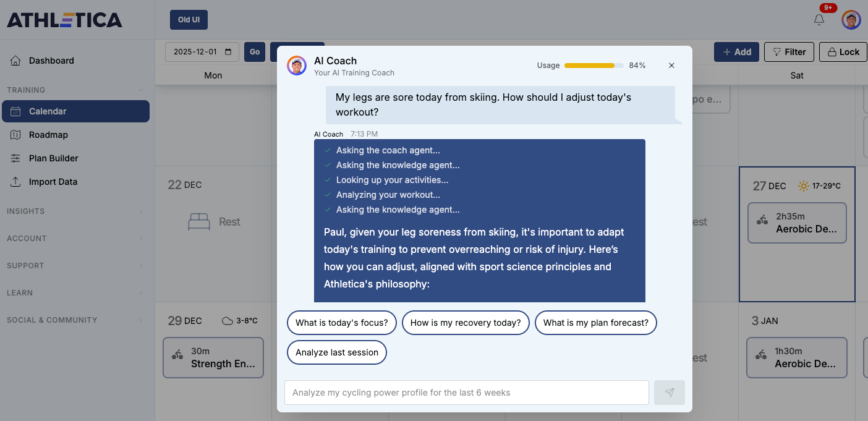Click "Looking up your activities..." step

pos(392,180)
